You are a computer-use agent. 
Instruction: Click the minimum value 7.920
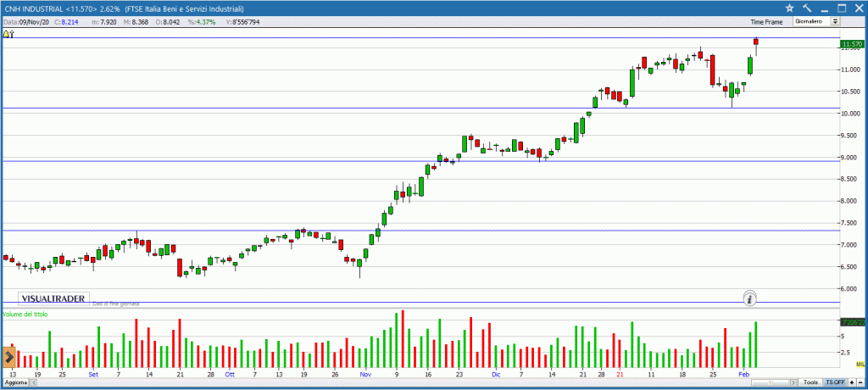[108, 22]
